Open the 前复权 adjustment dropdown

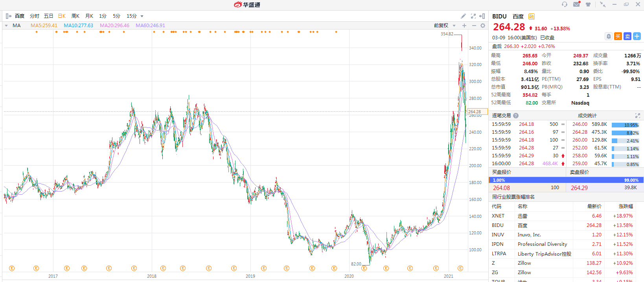(454, 26)
